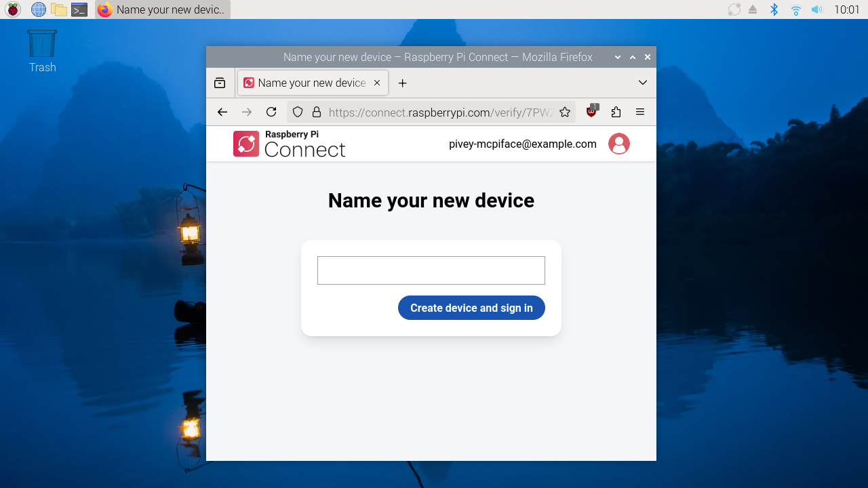
Task: Open the user account avatar menu
Action: [619, 144]
